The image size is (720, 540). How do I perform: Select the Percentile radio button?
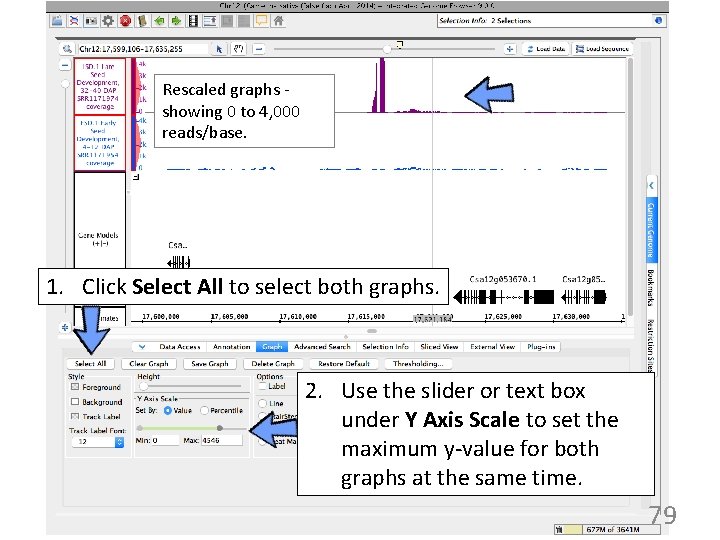coord(204,411)
